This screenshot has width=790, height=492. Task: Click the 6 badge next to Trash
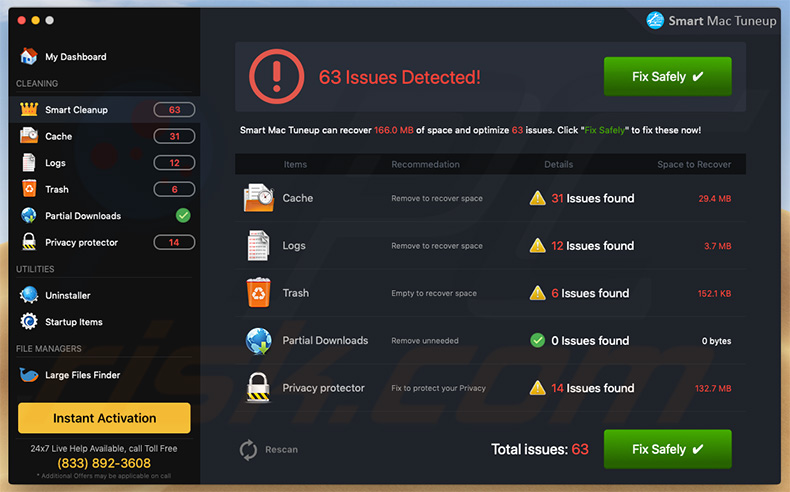click(x=174, y=189)
